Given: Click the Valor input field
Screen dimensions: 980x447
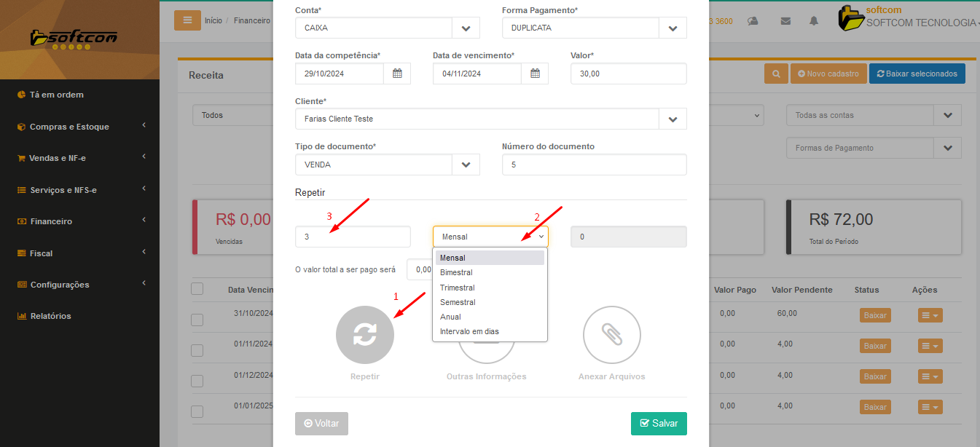Looking at the screenshot, I should point(628,74).
